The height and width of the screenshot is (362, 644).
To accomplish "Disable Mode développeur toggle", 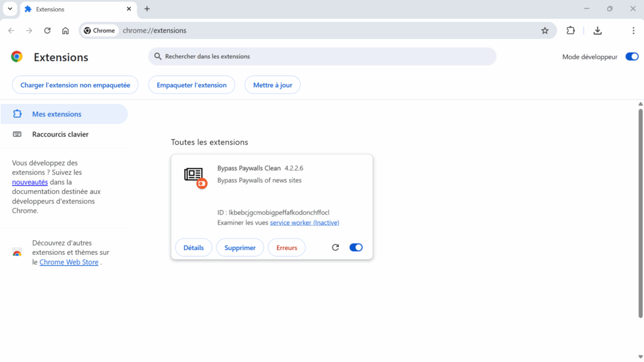I will [x=631, y=57].
